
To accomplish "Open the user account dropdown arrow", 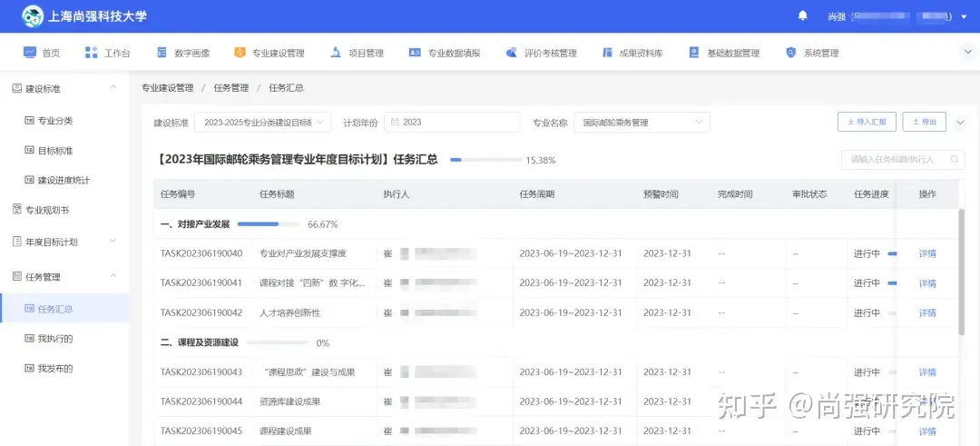I will point(964,17).
